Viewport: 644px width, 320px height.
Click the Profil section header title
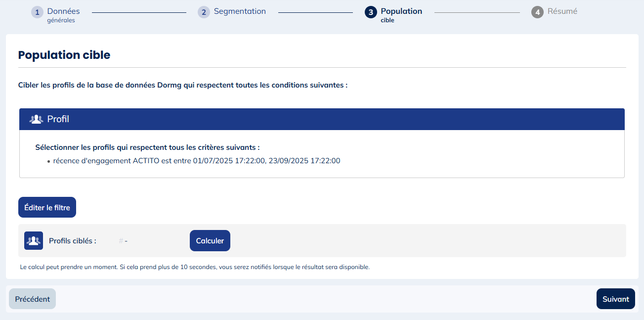click(x=58, y=119)
